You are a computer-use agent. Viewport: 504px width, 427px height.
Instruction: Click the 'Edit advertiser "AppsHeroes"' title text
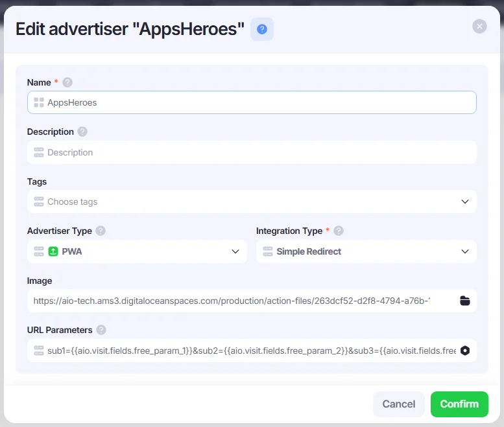(x=130, y=29)
